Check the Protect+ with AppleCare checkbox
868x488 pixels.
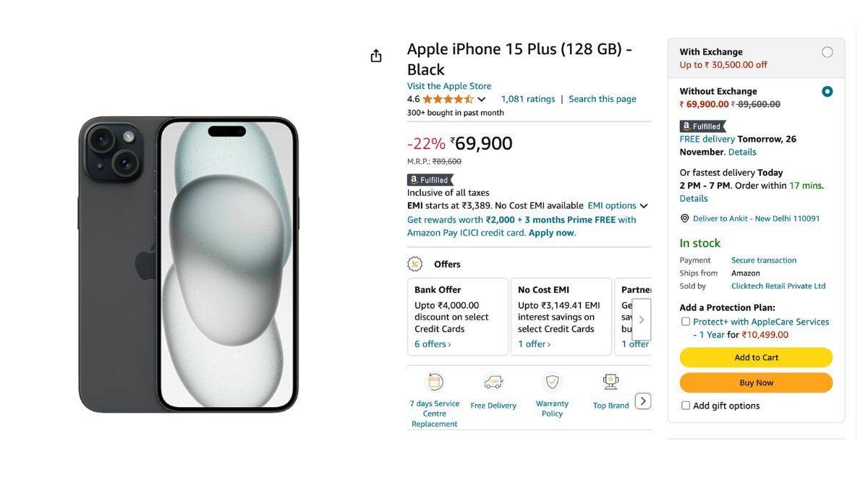[686, 322]
